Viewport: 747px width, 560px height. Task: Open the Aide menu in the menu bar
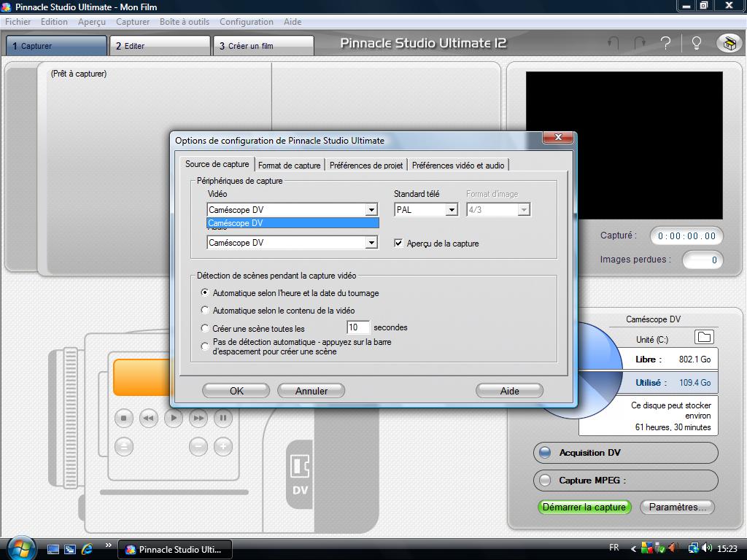point(293,22)
